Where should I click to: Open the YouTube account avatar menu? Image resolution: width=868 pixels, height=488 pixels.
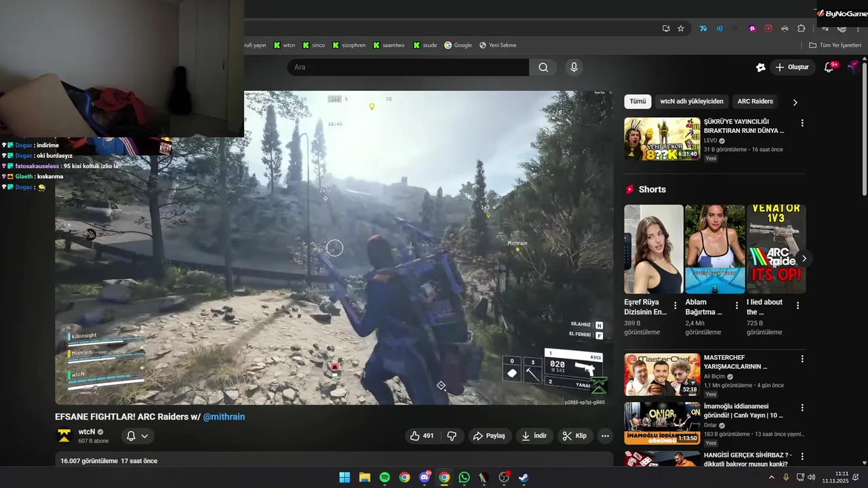click(x=854, y=67)
